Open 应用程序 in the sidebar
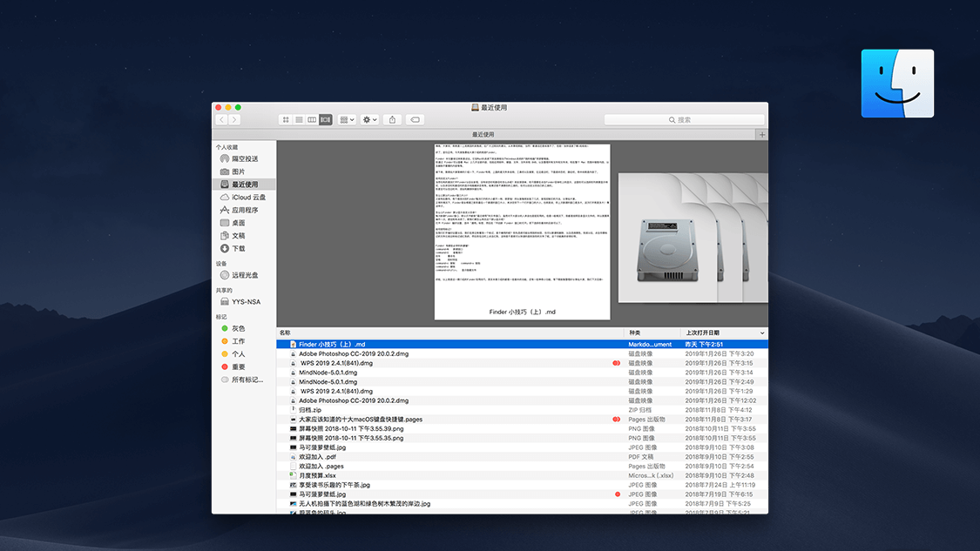The width and height of the screenshot is (980, 551). [244, 210]
